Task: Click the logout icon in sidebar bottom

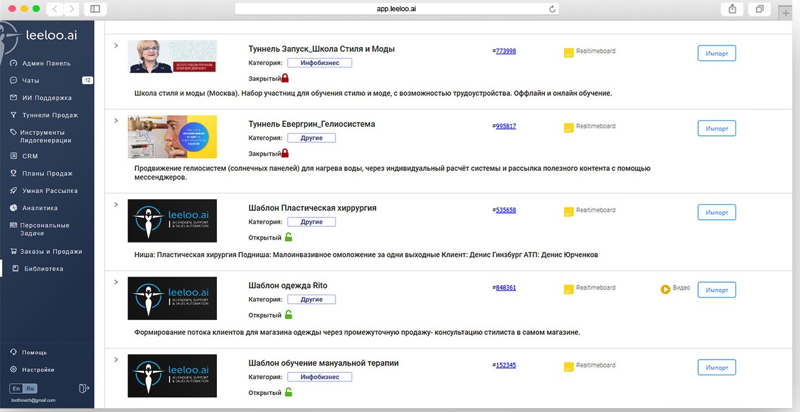Action: click(84, 387)
